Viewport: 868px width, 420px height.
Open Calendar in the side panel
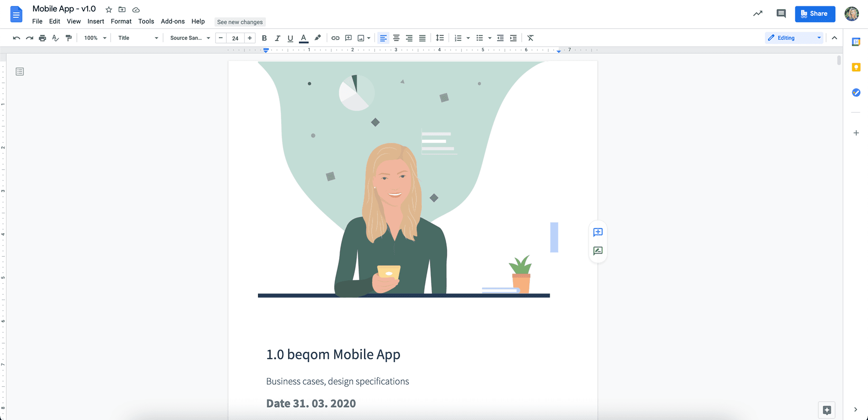[856, 42]
